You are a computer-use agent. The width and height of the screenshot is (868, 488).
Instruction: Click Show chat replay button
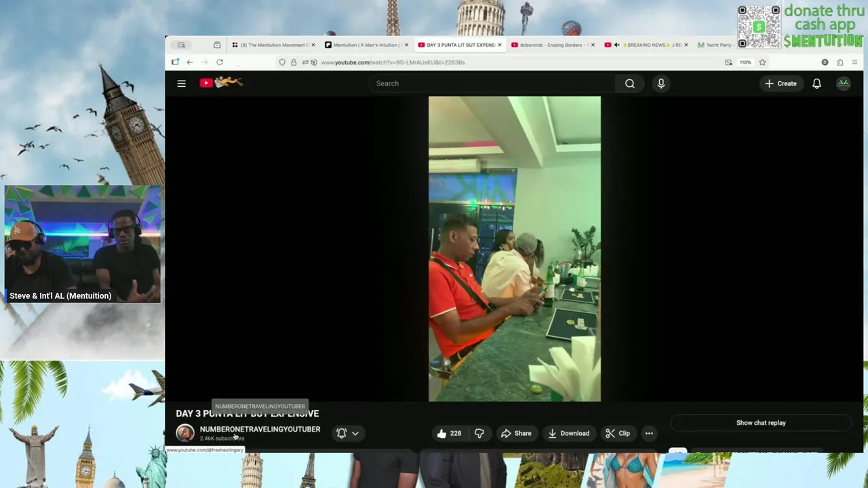pos(761,423)
